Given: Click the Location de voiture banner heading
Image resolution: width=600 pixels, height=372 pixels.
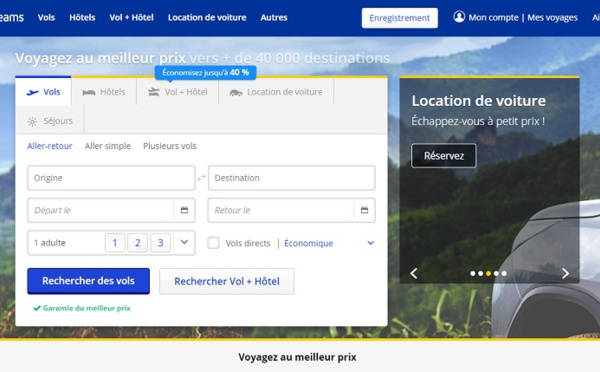Looking at the screenshot, I should [479, 101].
